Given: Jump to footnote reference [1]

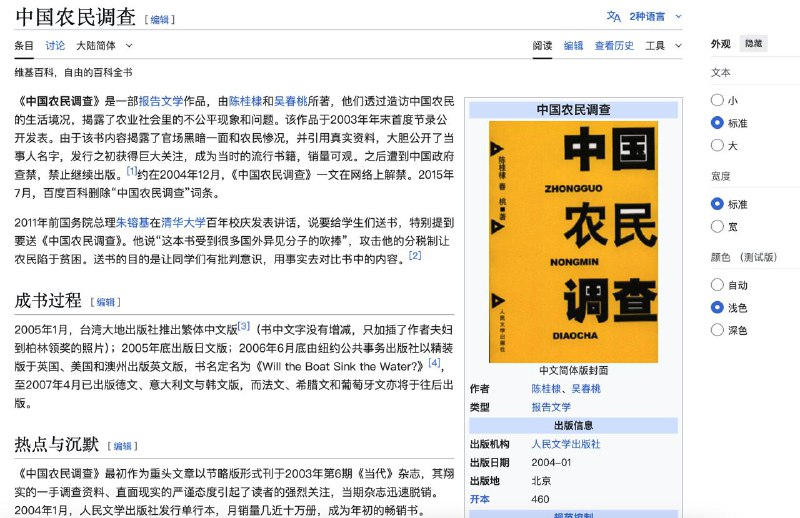Looking at the screenshot, I should pos(132,171).
